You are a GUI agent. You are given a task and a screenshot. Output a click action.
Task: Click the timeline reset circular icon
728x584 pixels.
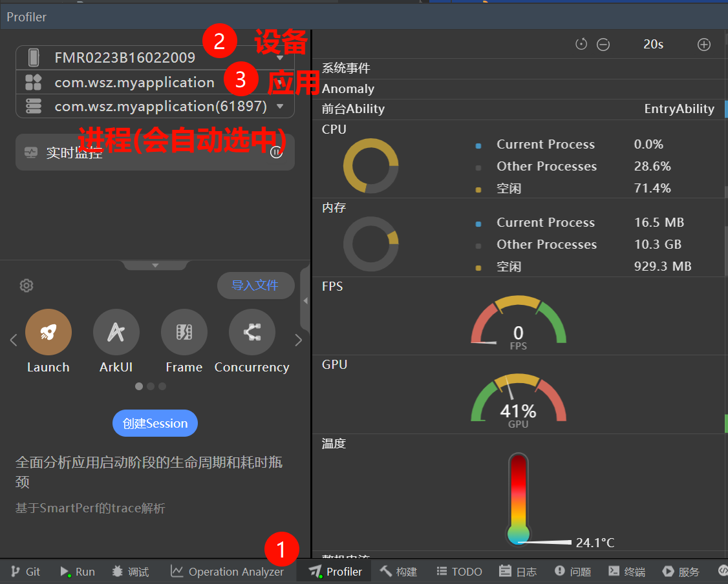[581, 45]
